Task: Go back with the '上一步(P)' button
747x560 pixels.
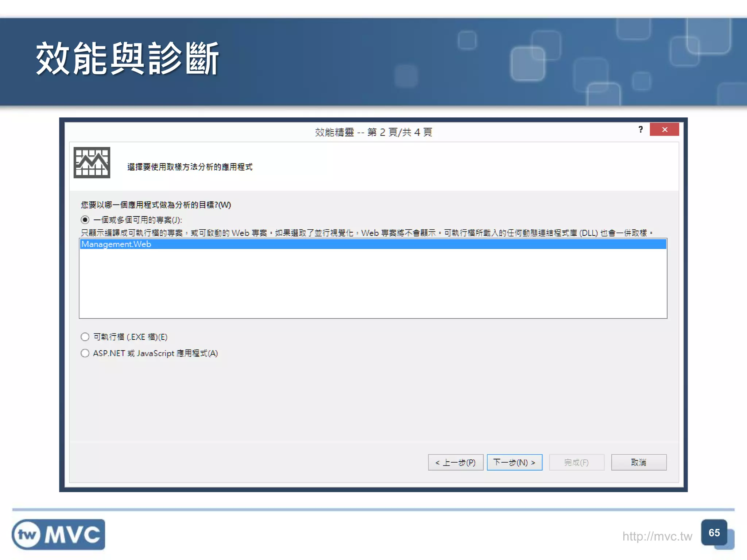Action: click(x=456, y=462)
